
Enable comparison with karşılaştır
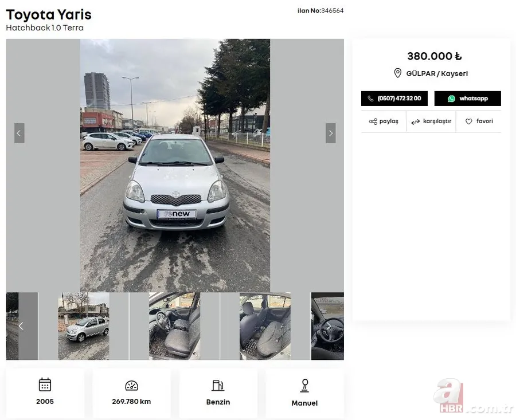click(431, 121)
